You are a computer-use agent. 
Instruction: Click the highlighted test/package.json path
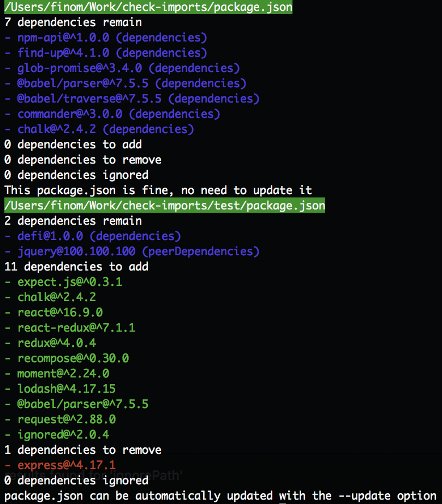pos(165,206)
